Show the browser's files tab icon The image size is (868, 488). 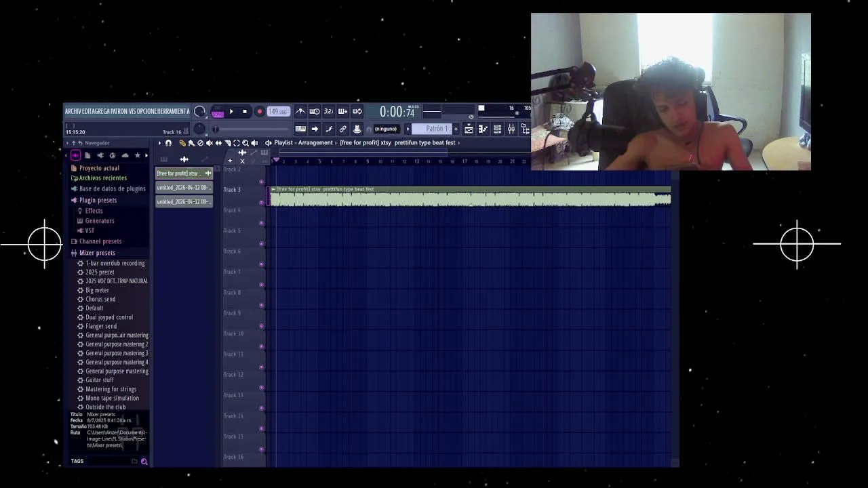pyautogui.click(x=87, y=155)
